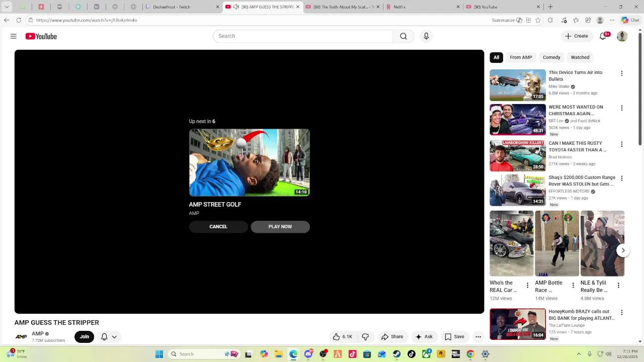Image resolution: width=644 pixels, height=362 pixels.
Task: Reload the page in browser toolbar
Action: click(x=19, y=20)
